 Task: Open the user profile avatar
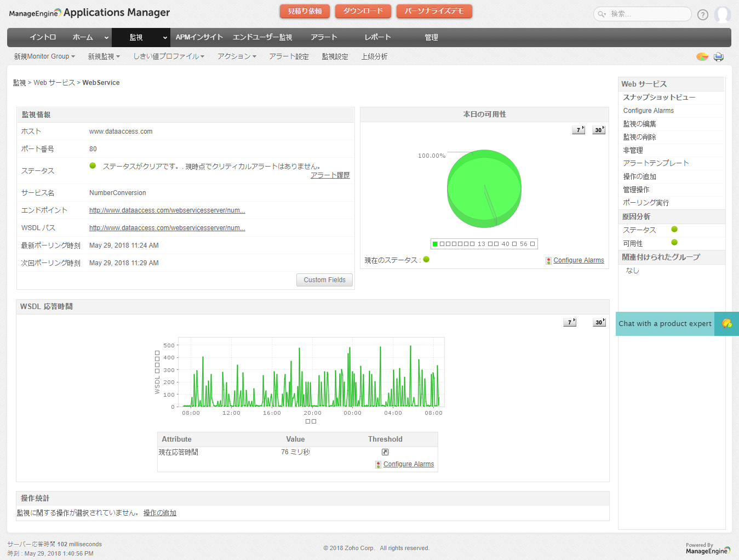point(723,14)
